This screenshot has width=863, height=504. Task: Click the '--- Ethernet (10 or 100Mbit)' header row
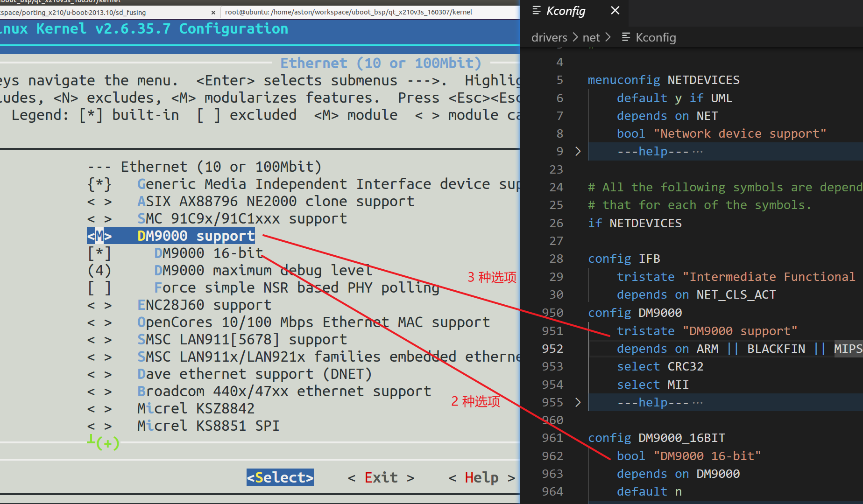click(x=205, y=167)
